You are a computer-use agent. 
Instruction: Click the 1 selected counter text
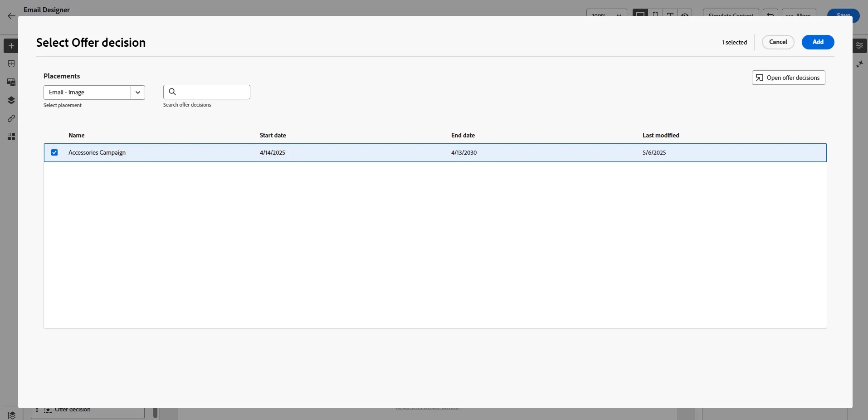734,42
